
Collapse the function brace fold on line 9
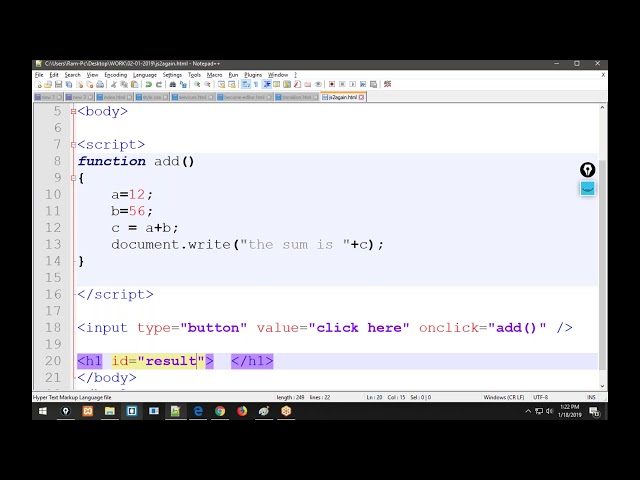pyautogui.click(x=73, y=178)
